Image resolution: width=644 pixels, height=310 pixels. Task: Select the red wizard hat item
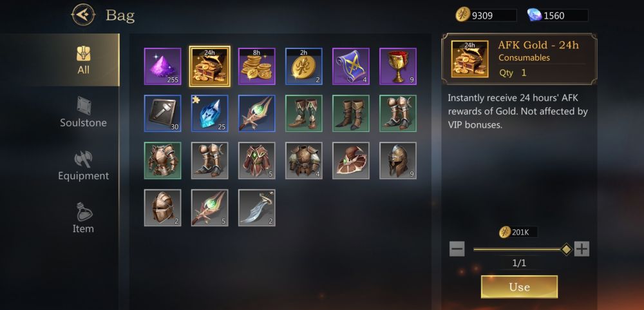pyautogui.click(x=351, y=160)
